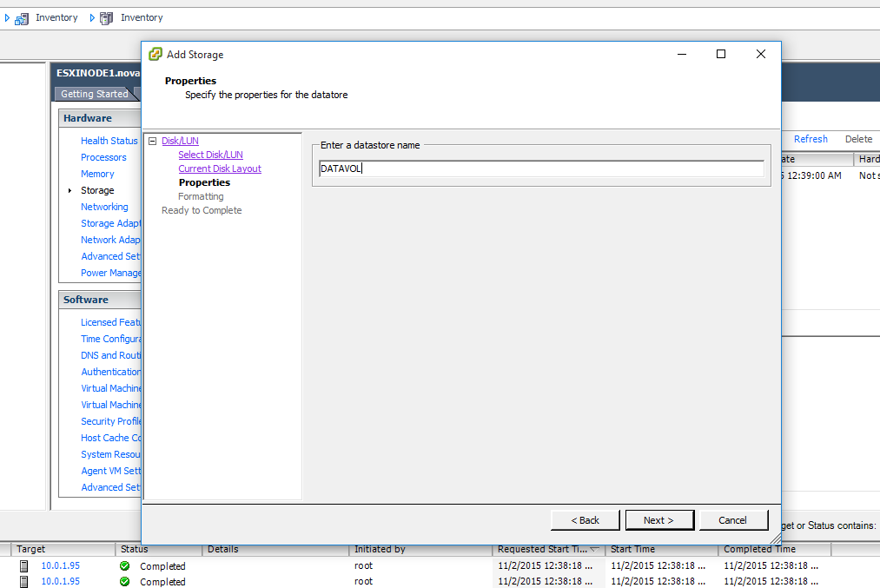This screenshot has width=880, height=588.
Task: Minimize the Add Storage dialog
Action: point(682,54)
